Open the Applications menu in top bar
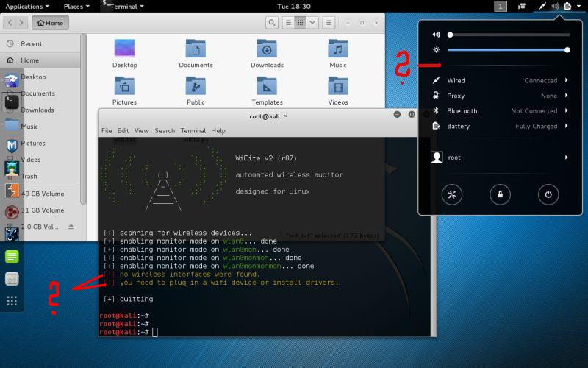The height and width of the screenshot is (368, 588). click(x=26, y=6)
